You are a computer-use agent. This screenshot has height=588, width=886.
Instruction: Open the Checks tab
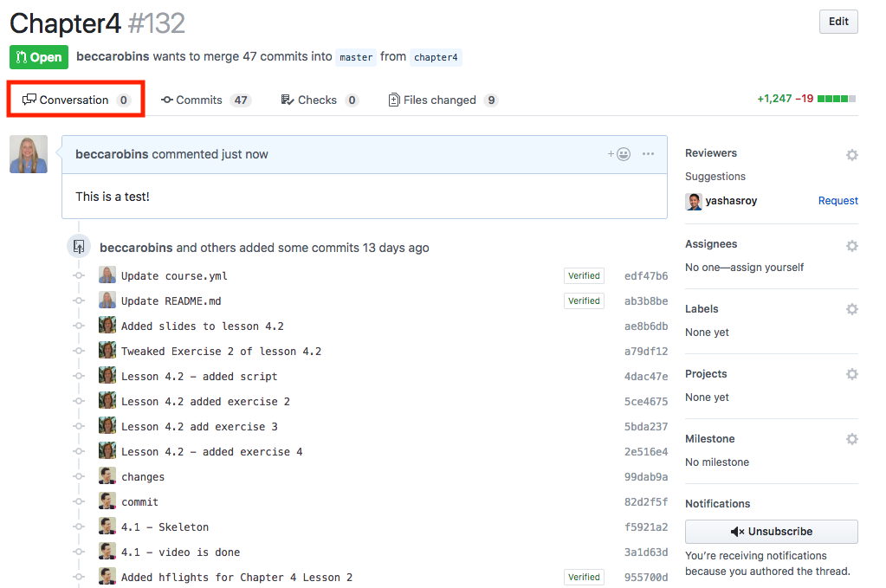click(x=320, y=100)
